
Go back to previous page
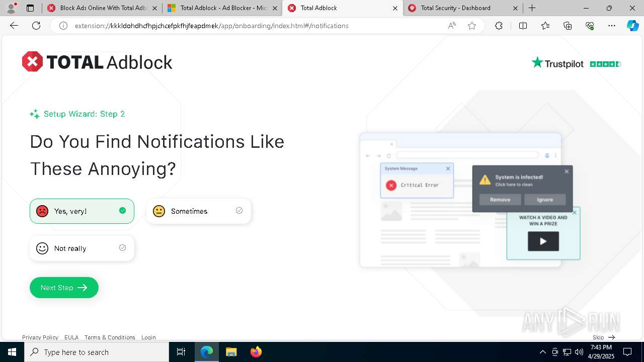pos(14,26)
